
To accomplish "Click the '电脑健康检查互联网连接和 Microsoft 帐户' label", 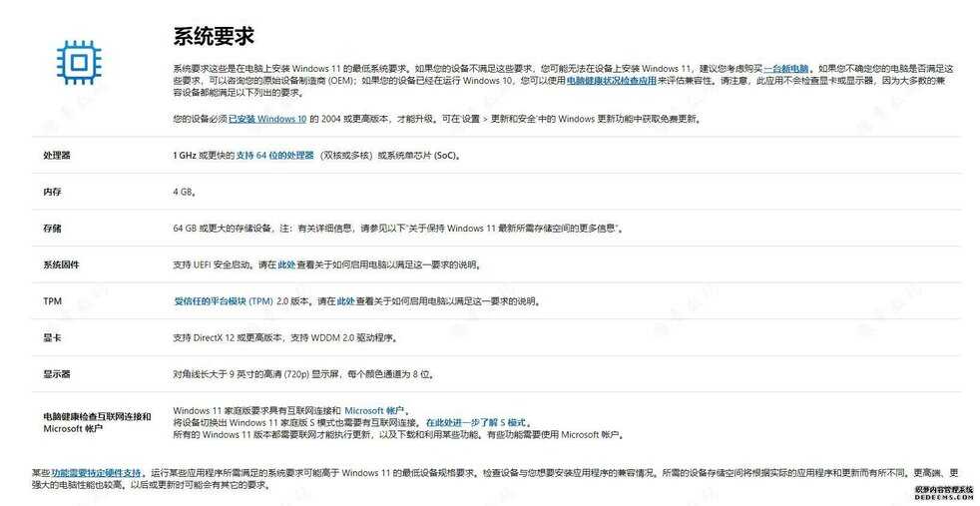I will click(x=97, y=423).
